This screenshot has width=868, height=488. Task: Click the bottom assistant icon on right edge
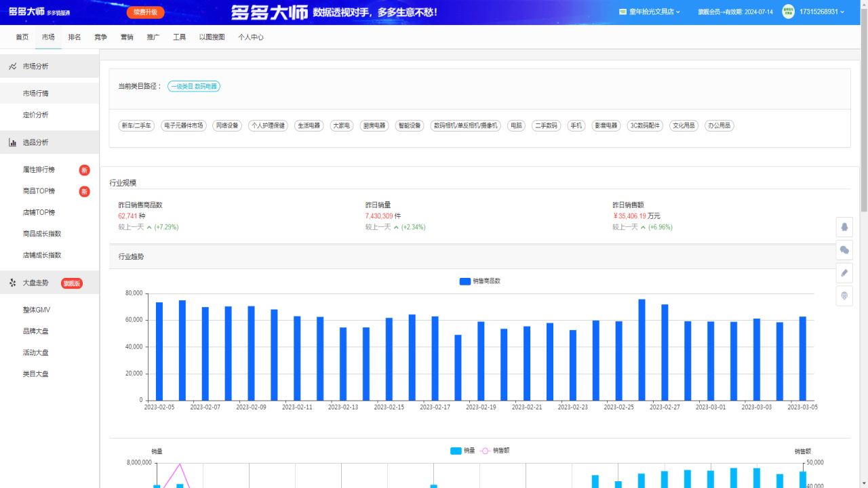[844, 296]
